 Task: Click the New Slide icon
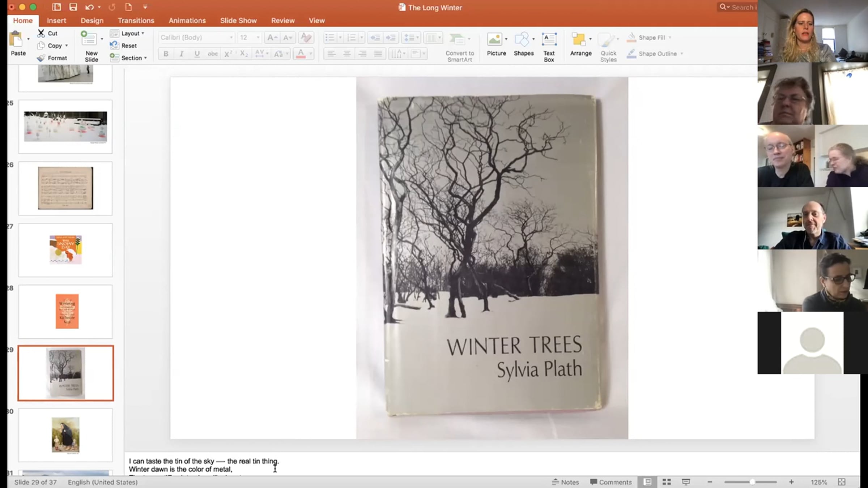[x=89, y=39]
